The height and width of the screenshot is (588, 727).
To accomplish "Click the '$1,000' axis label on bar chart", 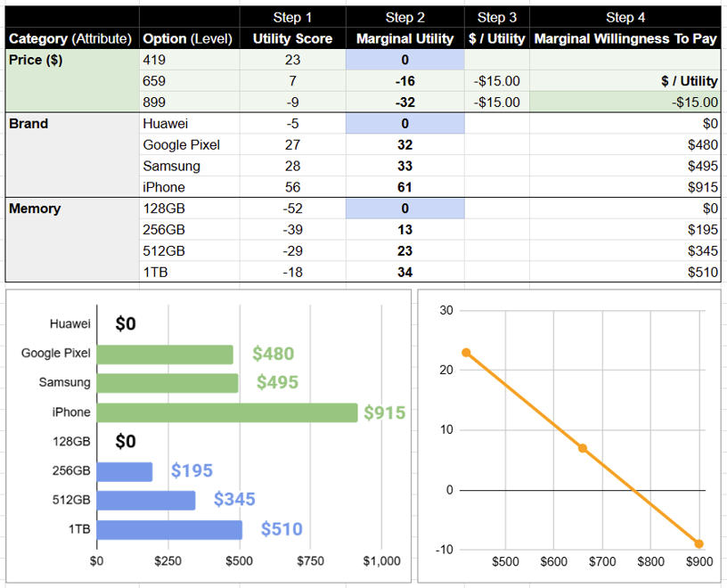I will pos(381,561).
